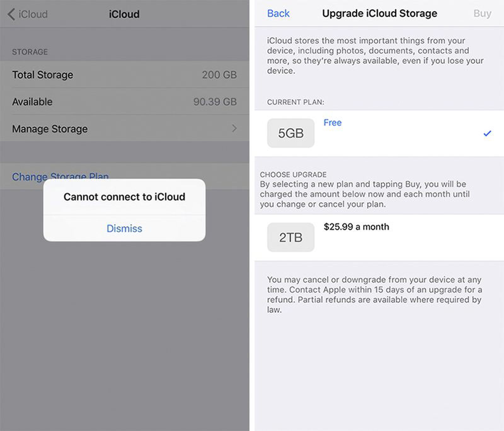Tap the back chevron next to iCloud

tap(10, 14)
